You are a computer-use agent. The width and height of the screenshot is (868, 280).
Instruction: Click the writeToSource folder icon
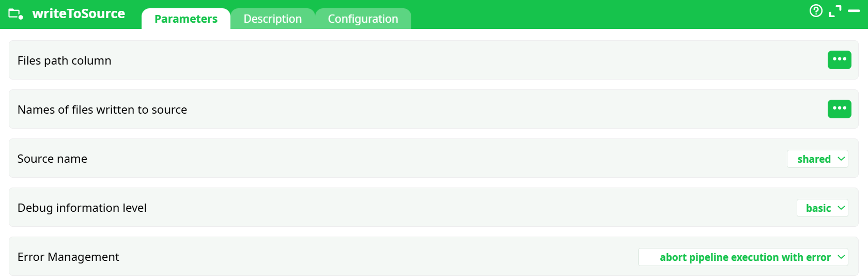(16, 14)
